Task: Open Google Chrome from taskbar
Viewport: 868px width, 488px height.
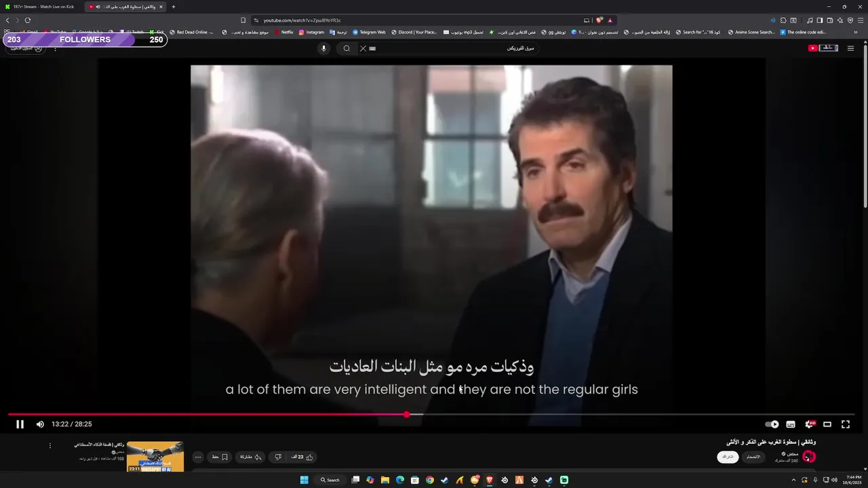Action: coord(430,480)
